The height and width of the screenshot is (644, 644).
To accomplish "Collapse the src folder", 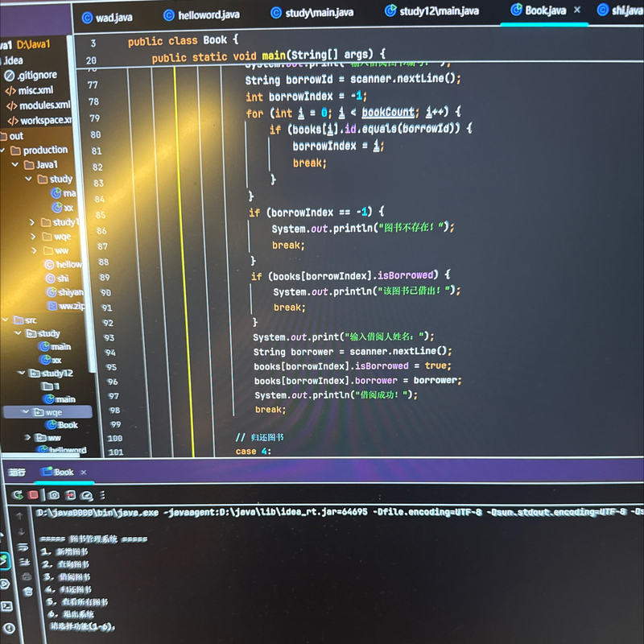I will tap(6, 320).
